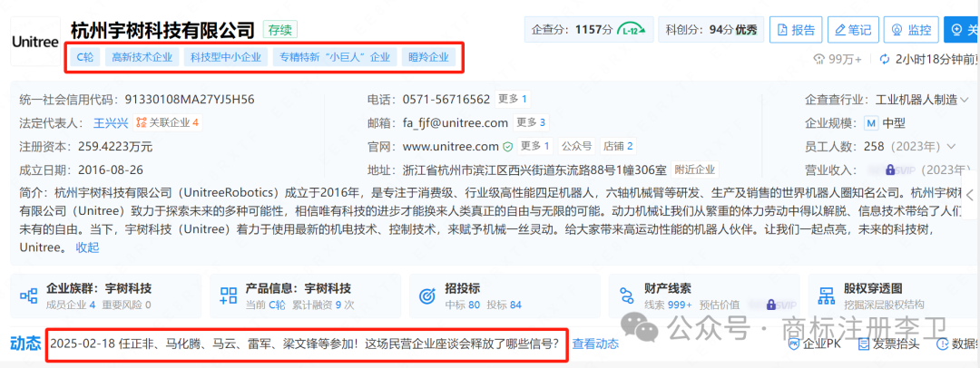The width and height of the screenshot is (980, 368).
Task: Open the 招投标 card title
Action: click(463, 288)
